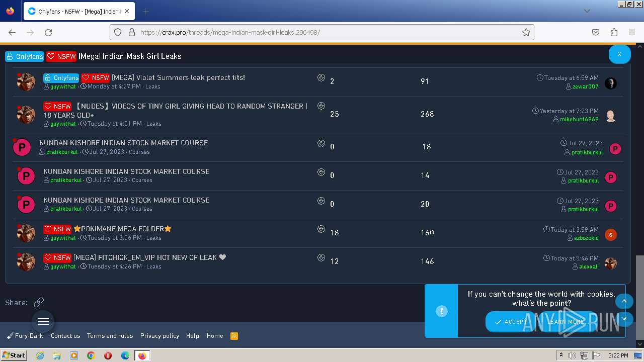Click replies icon beside the count of 18
This screenshot has width=644, height=362.
click(x=321, y=229)
